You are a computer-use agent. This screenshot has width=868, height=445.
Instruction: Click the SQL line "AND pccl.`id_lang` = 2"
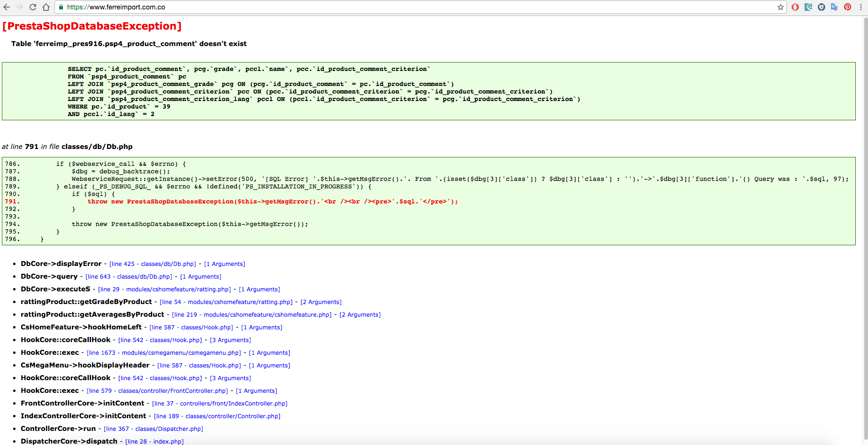pyautogui.click(x=111, y=114)
